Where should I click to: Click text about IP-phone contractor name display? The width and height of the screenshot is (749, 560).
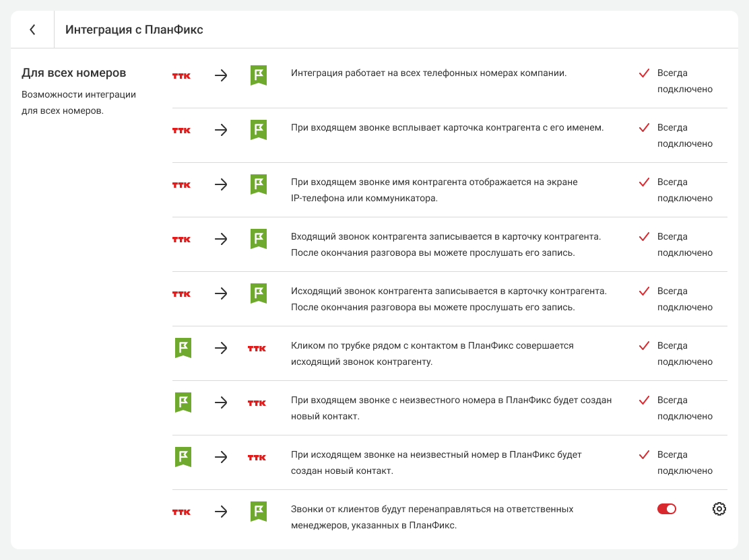tap(434, 190)
